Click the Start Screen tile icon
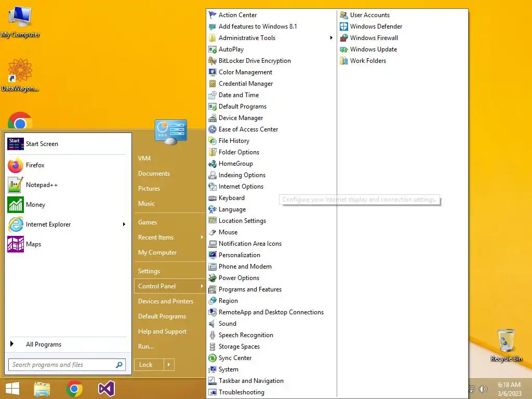 16,144
